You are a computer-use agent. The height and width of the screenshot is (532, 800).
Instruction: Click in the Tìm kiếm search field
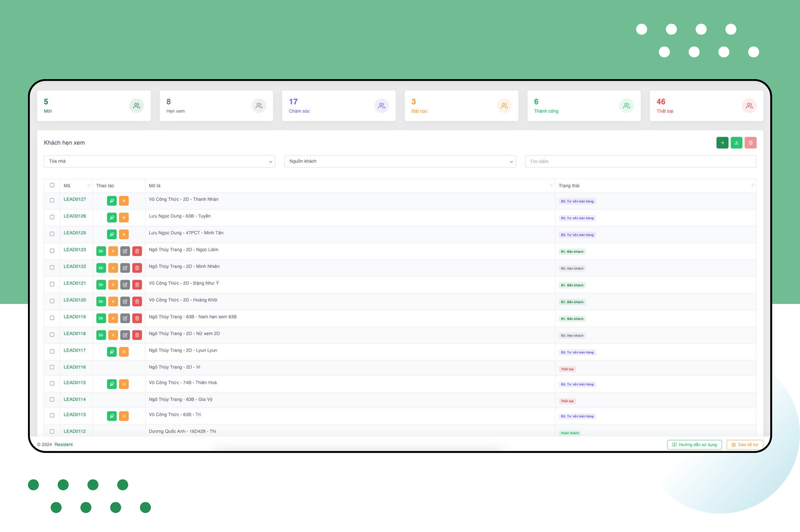pos(641,162)
